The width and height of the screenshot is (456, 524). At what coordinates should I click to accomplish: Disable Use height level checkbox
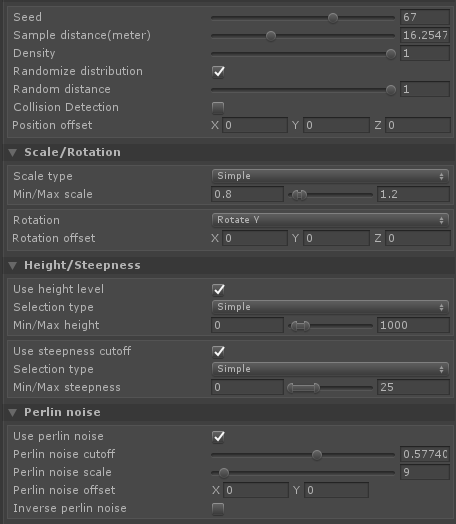(x=218, y=289)
